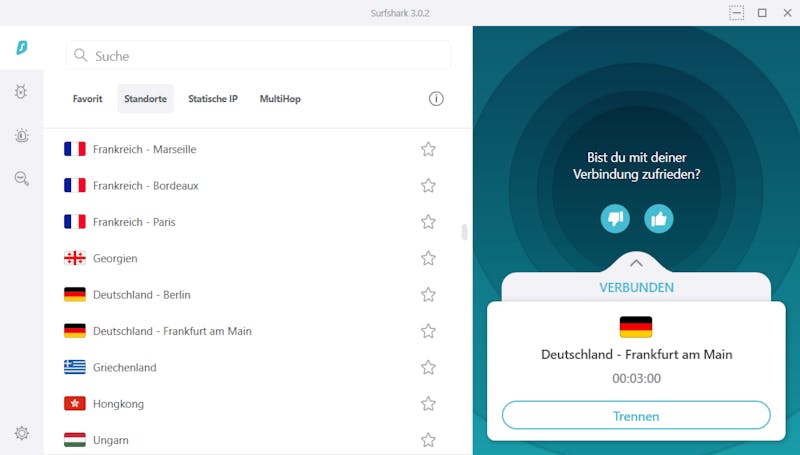The image size is (800, 455).
Task: Toggle favorite star for Georgien
Action: tap(428, 258)
